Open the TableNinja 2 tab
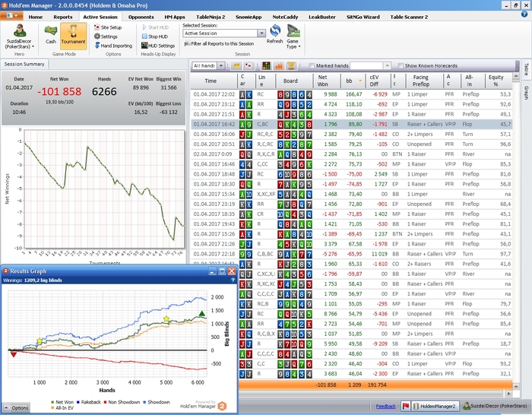 (211, 17)
